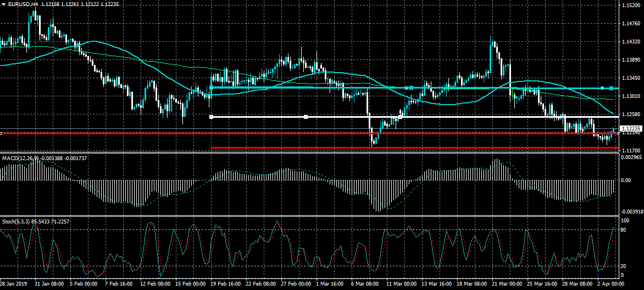Click the EURUSD,H4 chart title
The image size is (644, 290).
click(22, 4)
